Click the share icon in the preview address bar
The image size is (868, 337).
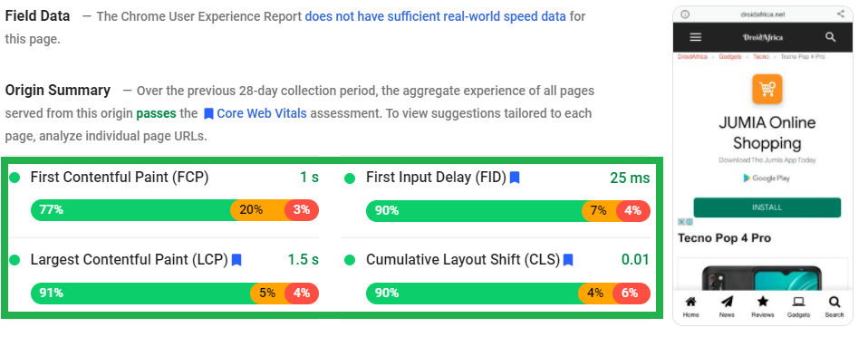click(x=841, y=14)
